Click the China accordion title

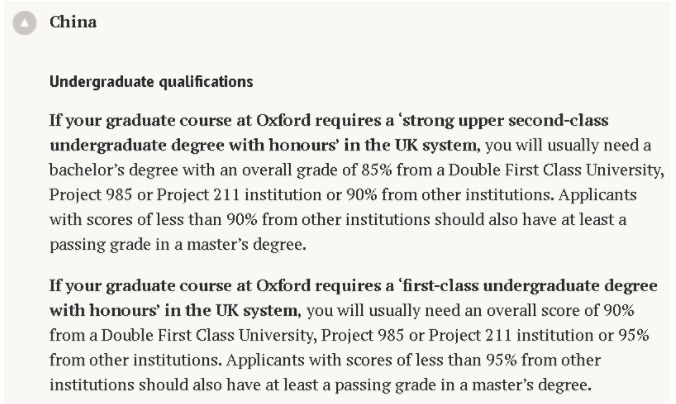(x=73, y=22)
